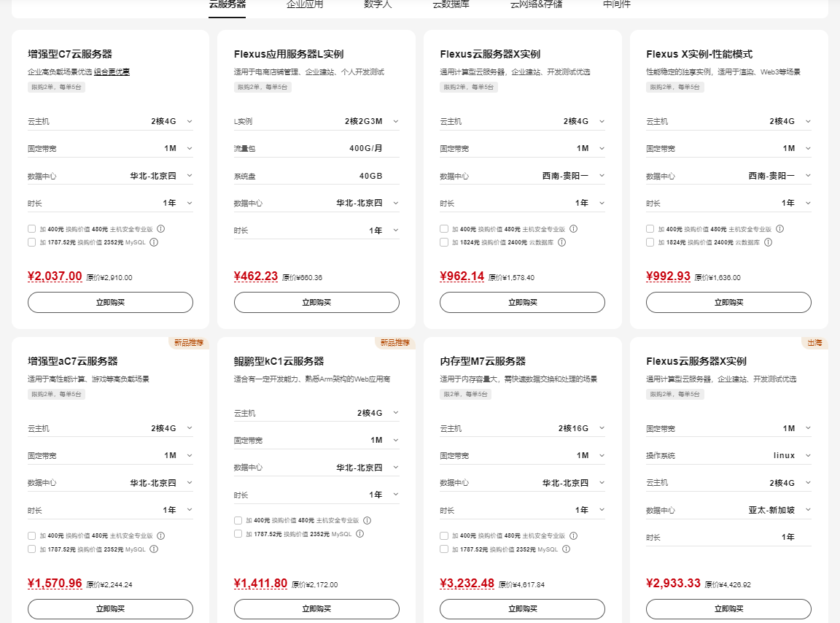Open 数据中心 dropdown in 鲲鹏型kC1云服务器 card
The width and height of the screenshot is (840, 623).
[x=316, y=468]
